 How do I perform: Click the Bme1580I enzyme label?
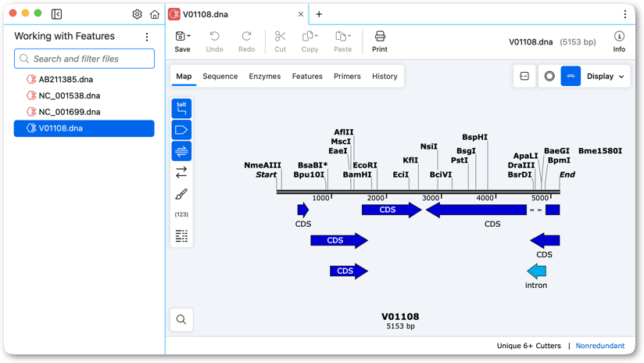[600, 151]
